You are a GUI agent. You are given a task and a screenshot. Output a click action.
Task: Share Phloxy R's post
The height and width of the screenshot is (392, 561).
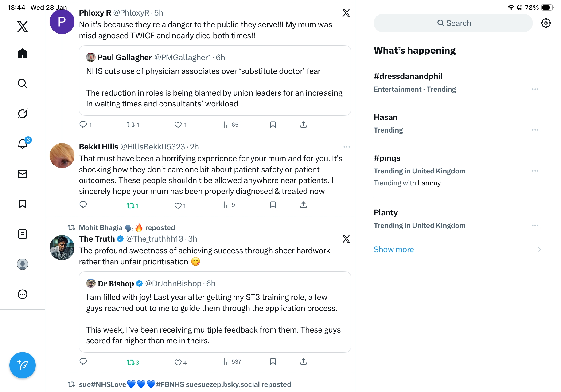(x=303, y=125)
